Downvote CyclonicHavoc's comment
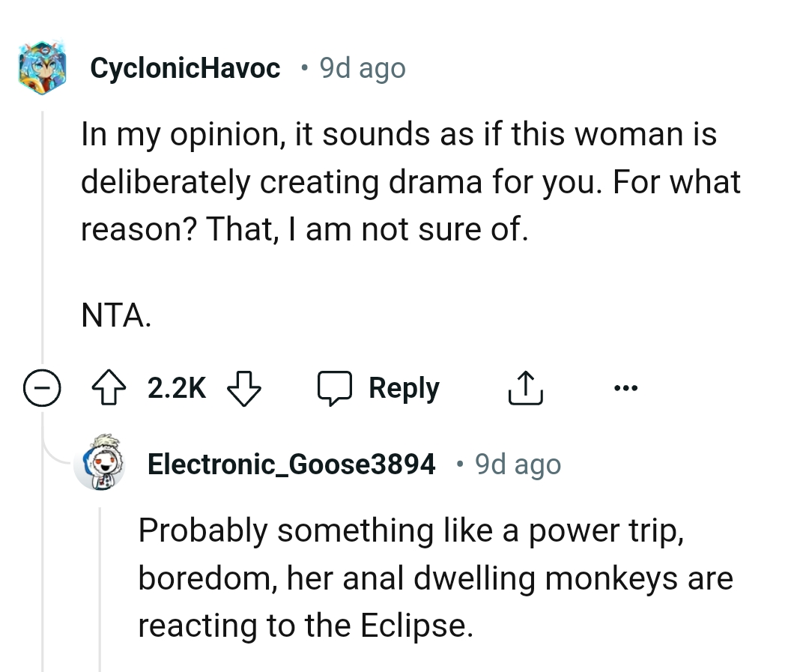This screenshot has height=672, width=809. [244, 388]
